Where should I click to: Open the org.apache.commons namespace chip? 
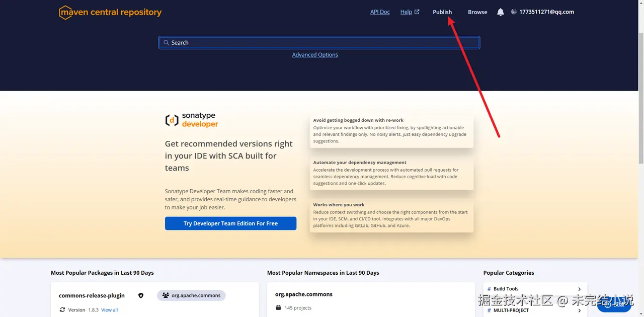click(191, 295)
